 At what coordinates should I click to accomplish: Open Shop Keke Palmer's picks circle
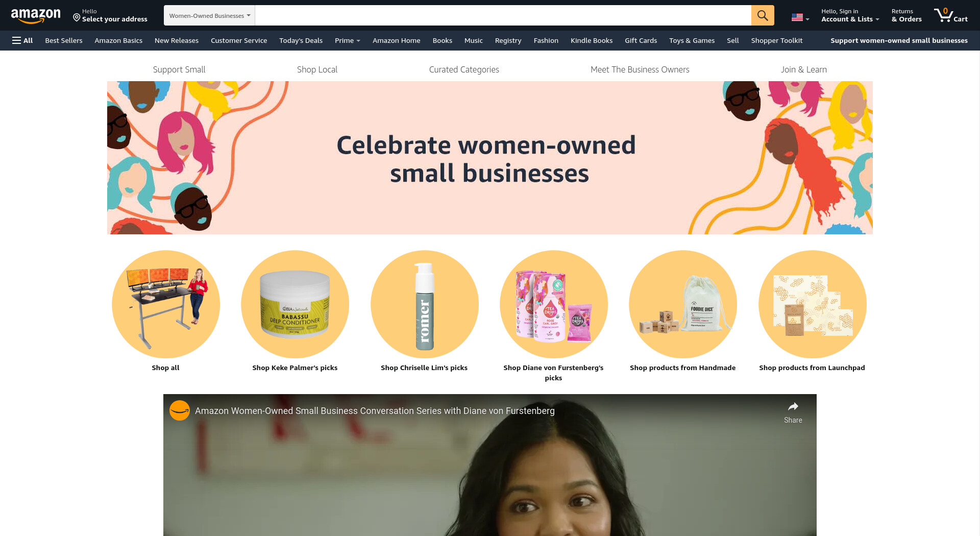295,304
